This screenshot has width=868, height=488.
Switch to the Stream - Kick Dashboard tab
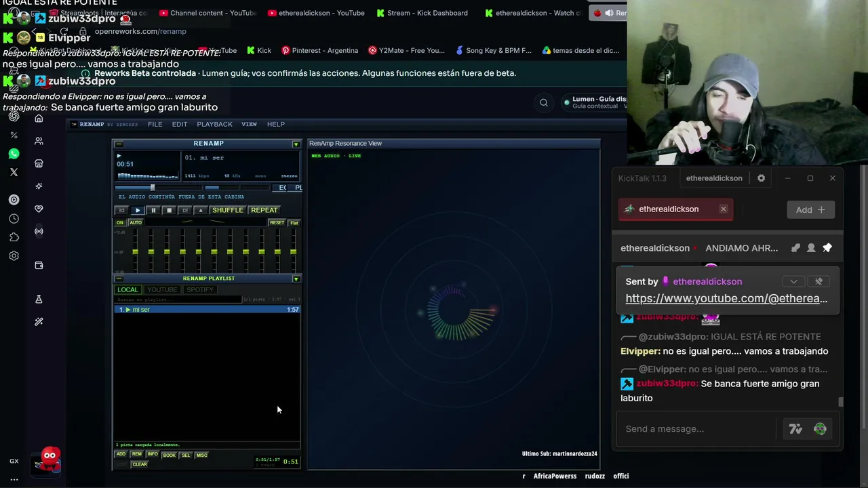422,13
